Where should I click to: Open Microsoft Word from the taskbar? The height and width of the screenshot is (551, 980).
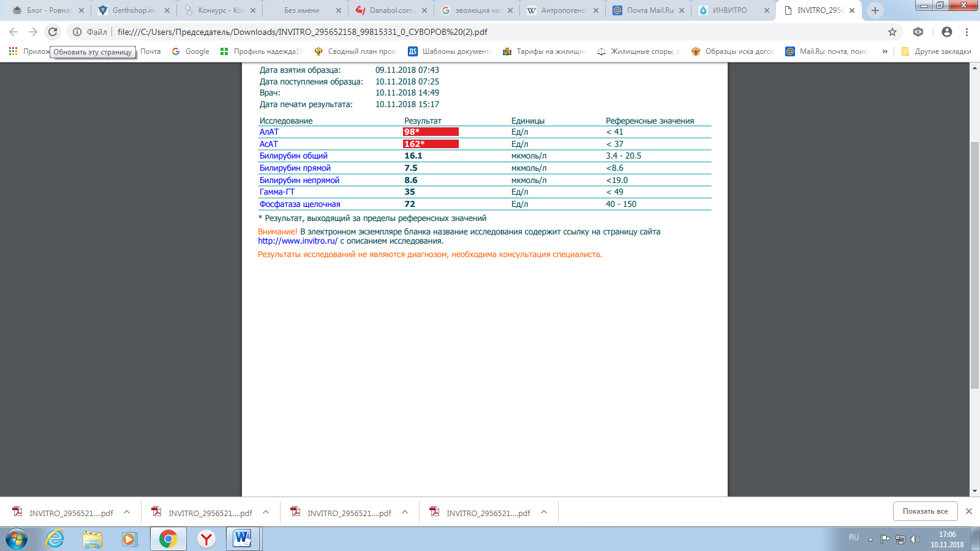pos(243,539)
